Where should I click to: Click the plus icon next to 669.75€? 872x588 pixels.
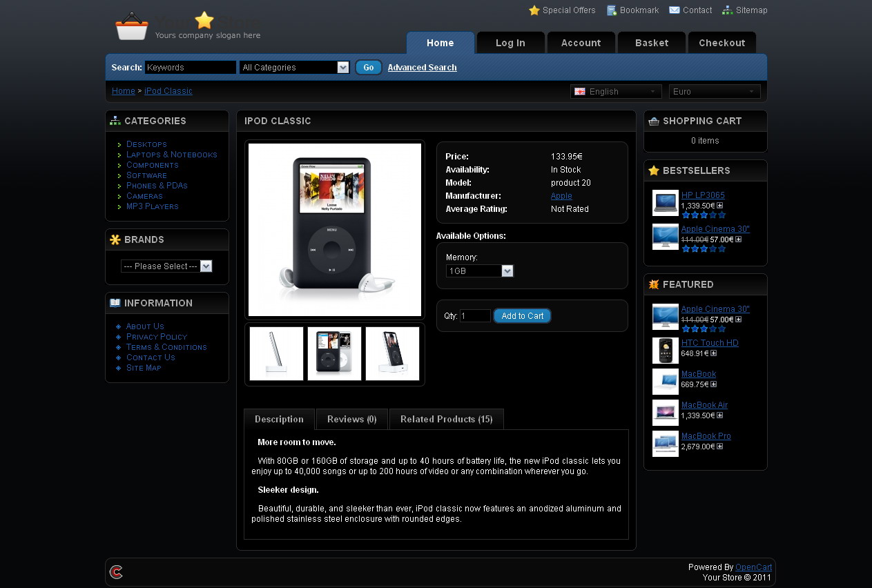[x=713, y=384]
